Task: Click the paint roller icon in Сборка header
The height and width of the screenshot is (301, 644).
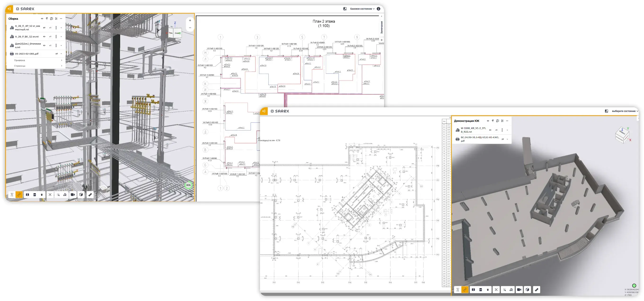Action: [x=47, y=19]
